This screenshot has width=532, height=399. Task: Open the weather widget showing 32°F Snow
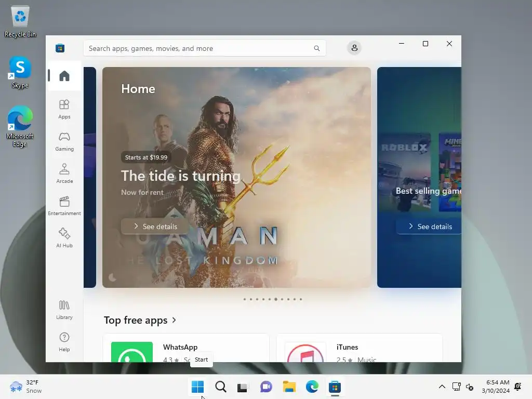coord(26,387)
